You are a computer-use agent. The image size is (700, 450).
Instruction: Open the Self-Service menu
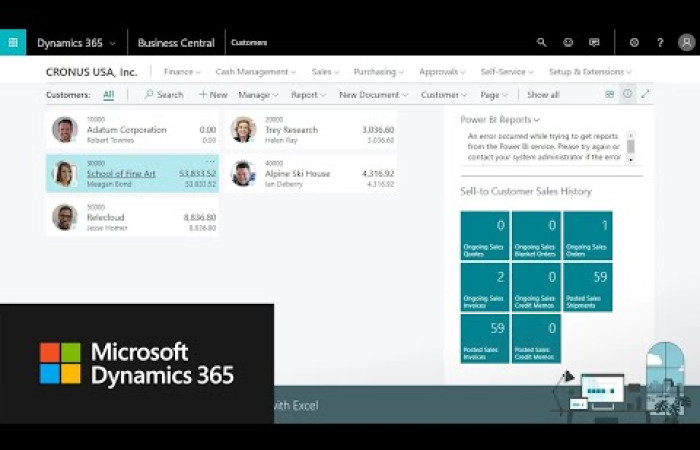pos(507,72)
